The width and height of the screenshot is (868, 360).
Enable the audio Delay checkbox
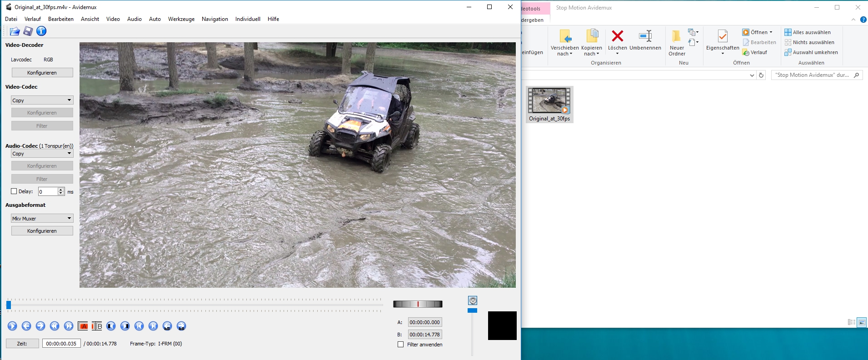[x=14, y=191]
